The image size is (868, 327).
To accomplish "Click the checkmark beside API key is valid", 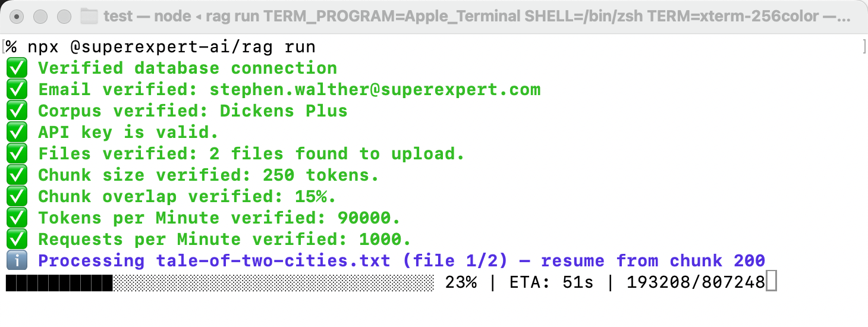I will 17,132.
